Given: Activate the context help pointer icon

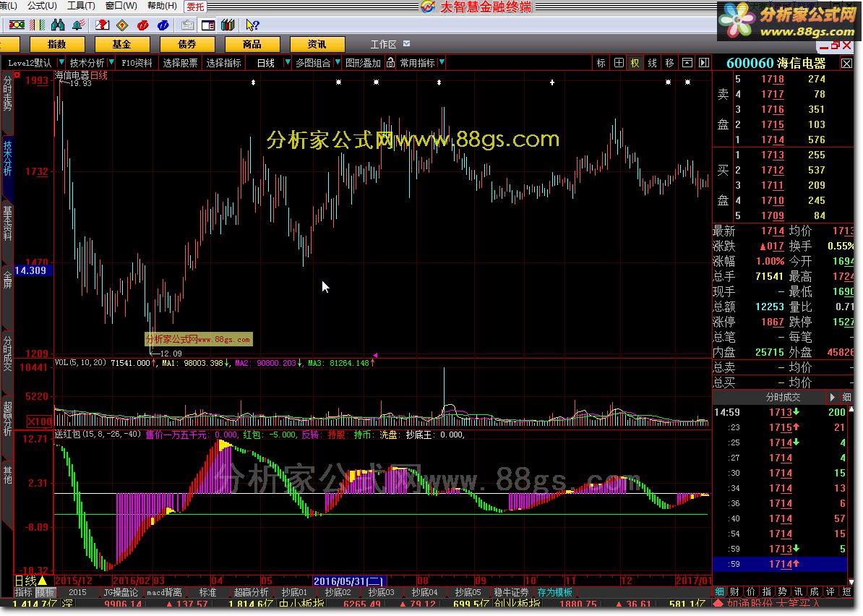Looking at the screenshot, I should [253, 25].
